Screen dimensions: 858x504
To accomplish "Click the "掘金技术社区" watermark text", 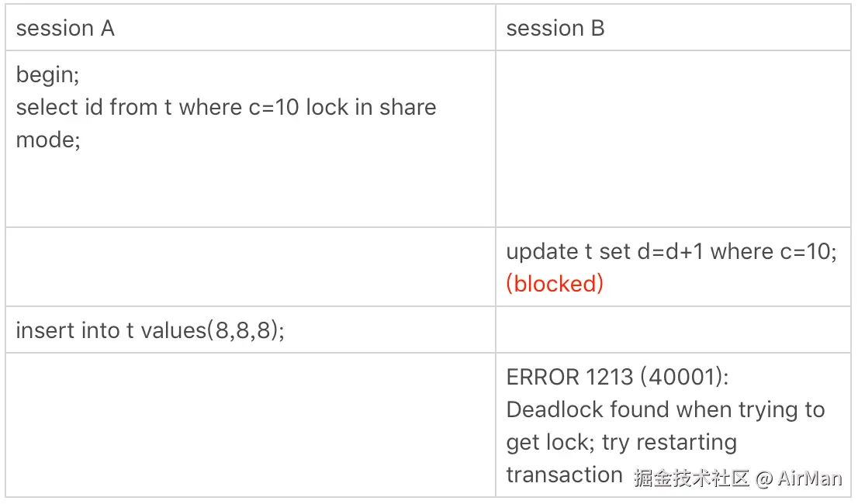I will [691, 478].
